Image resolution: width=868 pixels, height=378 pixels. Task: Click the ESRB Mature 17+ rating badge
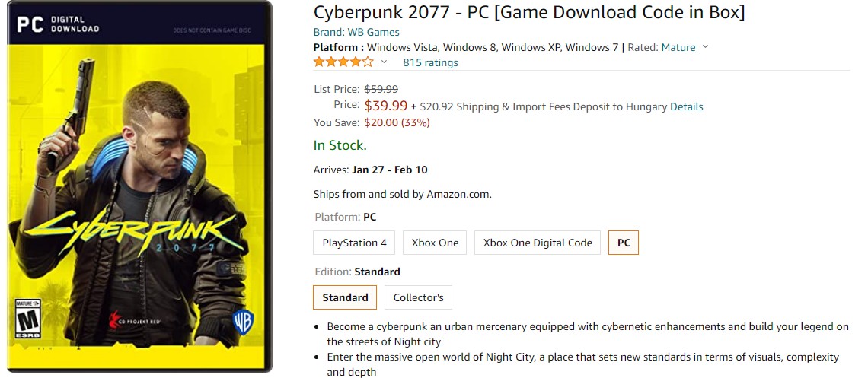point(28,320)
